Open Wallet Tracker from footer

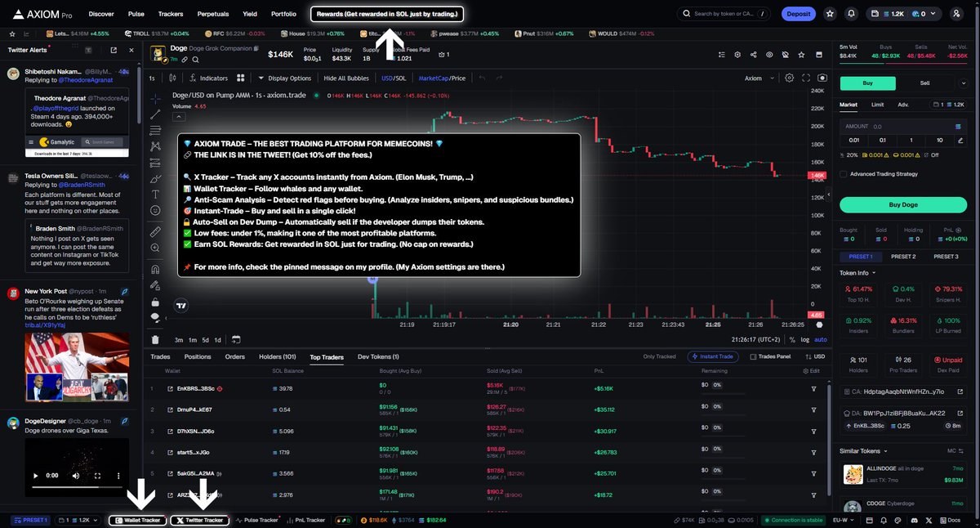137,520
